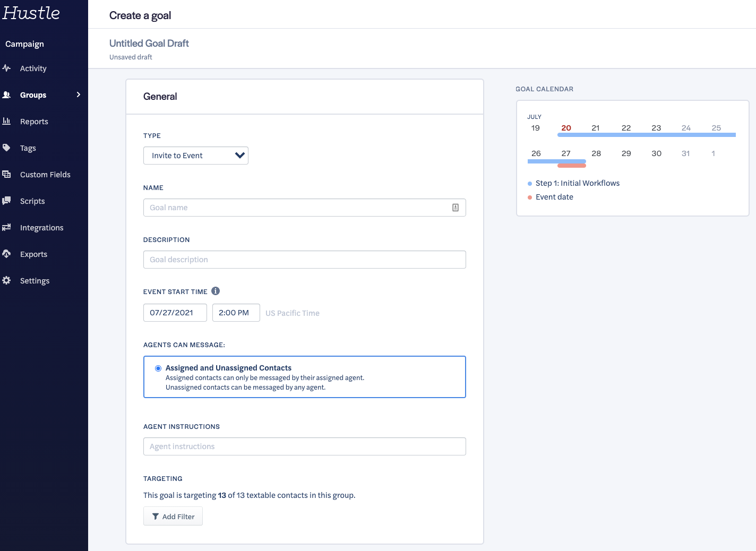Click the Event date legend text
Screen dimensions: 756x551
[554, 197]
